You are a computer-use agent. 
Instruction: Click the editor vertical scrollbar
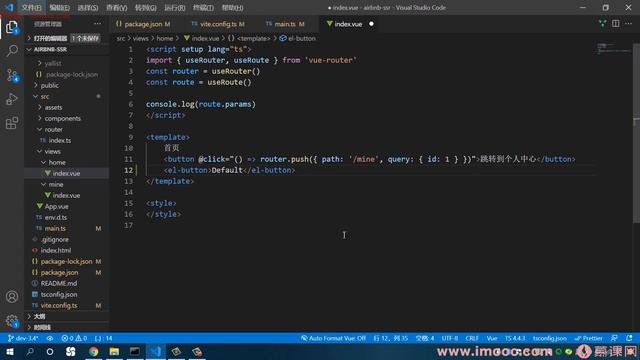pos(636,133)
